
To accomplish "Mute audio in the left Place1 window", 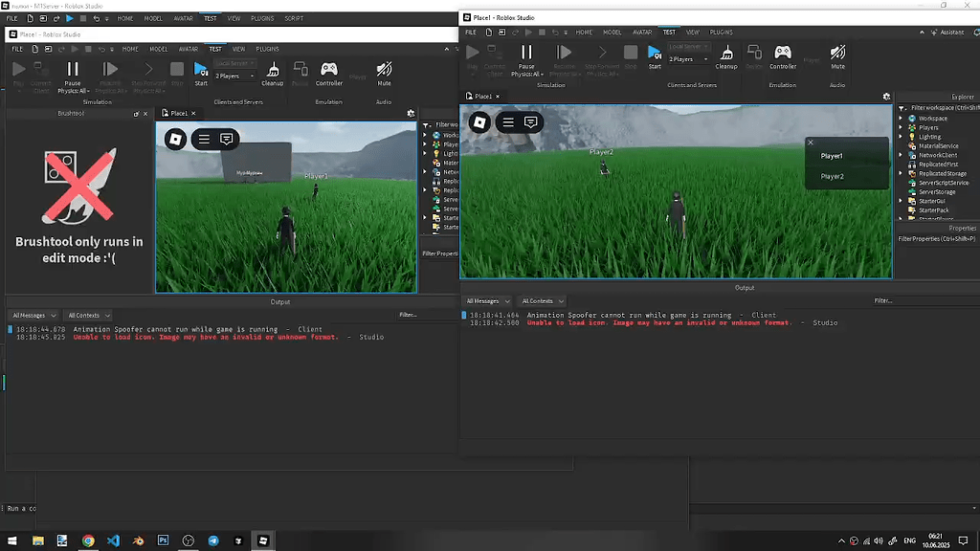I will pyautogui.click(x=384, y=73).
